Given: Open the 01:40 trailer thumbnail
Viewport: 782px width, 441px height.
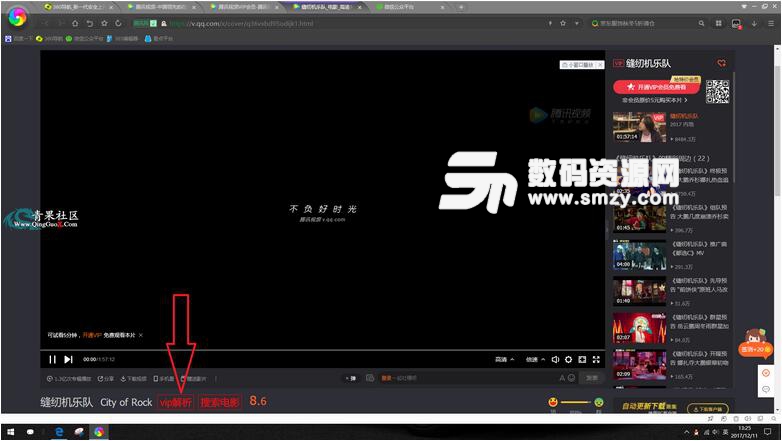Looking at the screenshot, I should (x=639, y=291).
